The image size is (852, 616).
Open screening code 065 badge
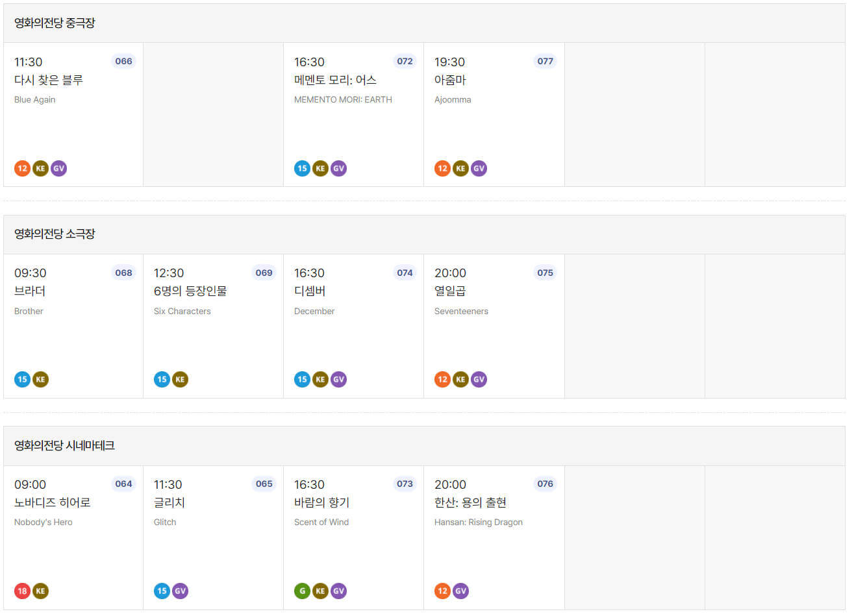(x=264, y=484)
